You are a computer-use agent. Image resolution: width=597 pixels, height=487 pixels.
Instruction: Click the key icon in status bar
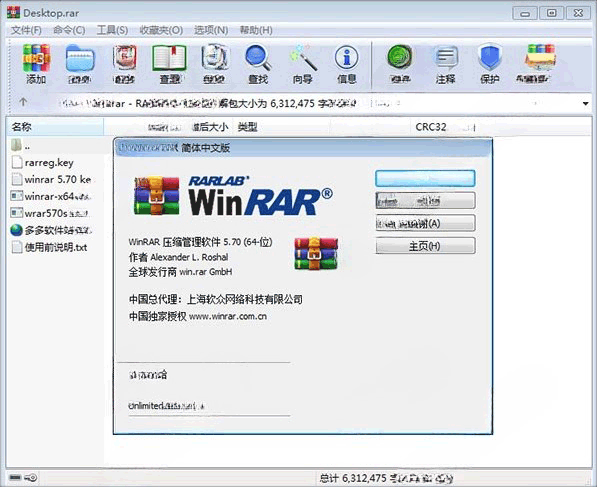point(31,477)
